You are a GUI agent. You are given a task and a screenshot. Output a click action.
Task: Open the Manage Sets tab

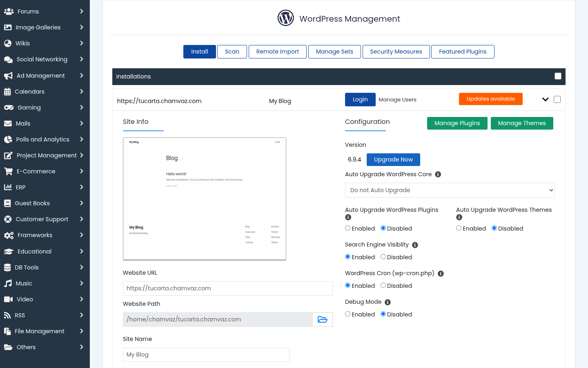[x=334, y=52]
